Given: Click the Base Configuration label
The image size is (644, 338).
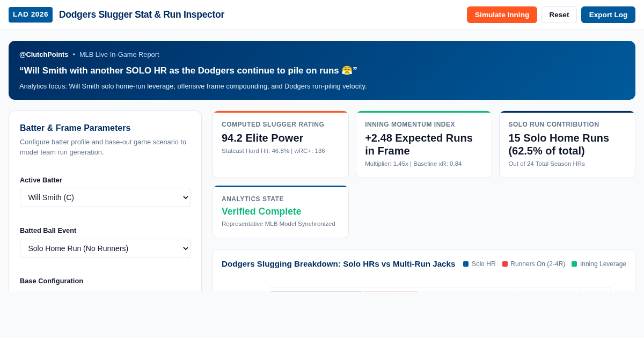Looking at the screenshot, I should coord(52,281).
